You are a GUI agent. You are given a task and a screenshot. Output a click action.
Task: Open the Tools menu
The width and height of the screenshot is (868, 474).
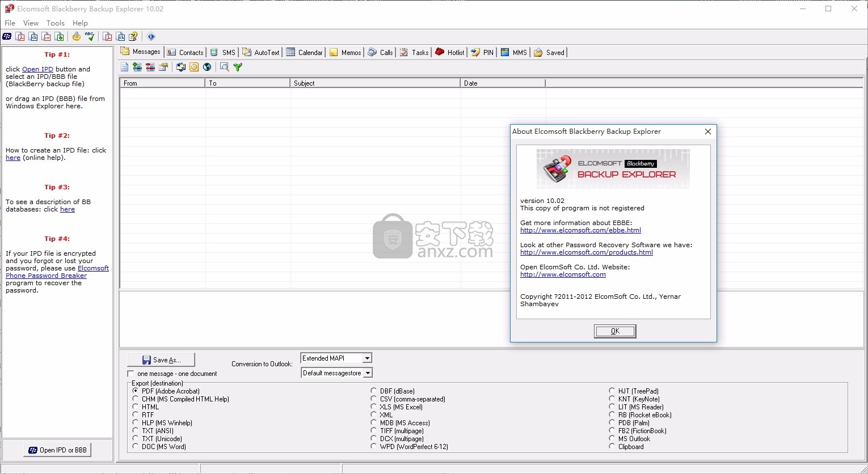pos(55,23)
